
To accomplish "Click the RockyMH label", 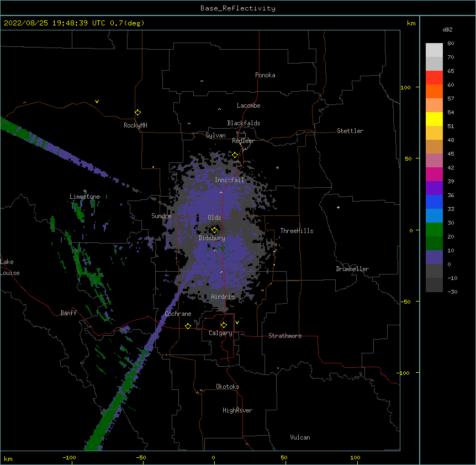I will (x=135, y=125).
